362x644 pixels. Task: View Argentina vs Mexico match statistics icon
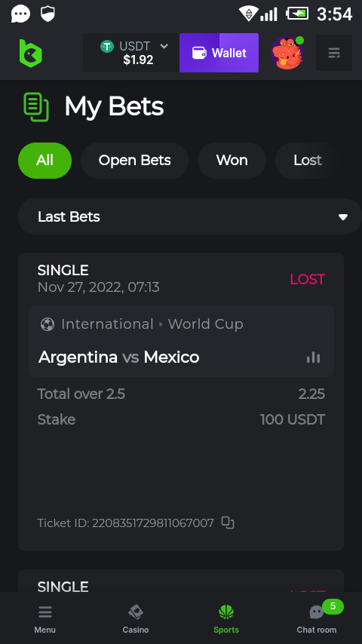click(313, 357)
